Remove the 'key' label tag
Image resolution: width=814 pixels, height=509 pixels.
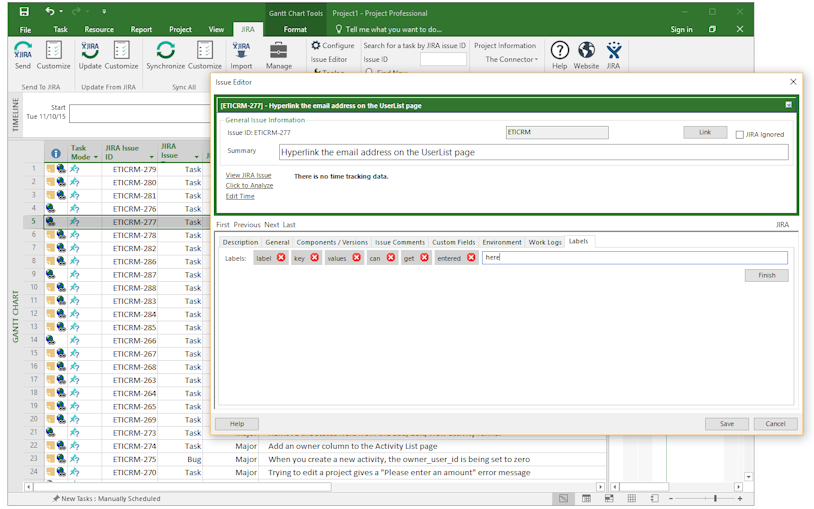[315, 258]
